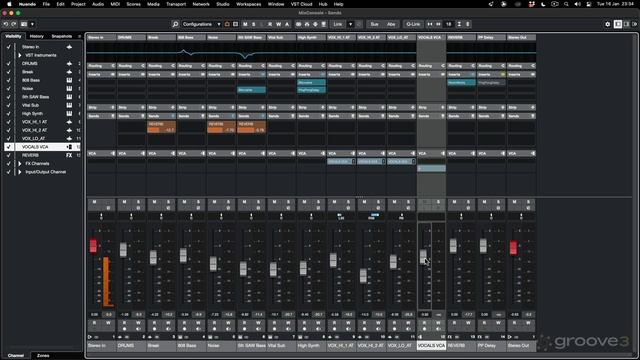Open the Routing header on Stereo In
Image resolution: width=640 pixels, height=360 pixels.
click(x=101, y=66)
